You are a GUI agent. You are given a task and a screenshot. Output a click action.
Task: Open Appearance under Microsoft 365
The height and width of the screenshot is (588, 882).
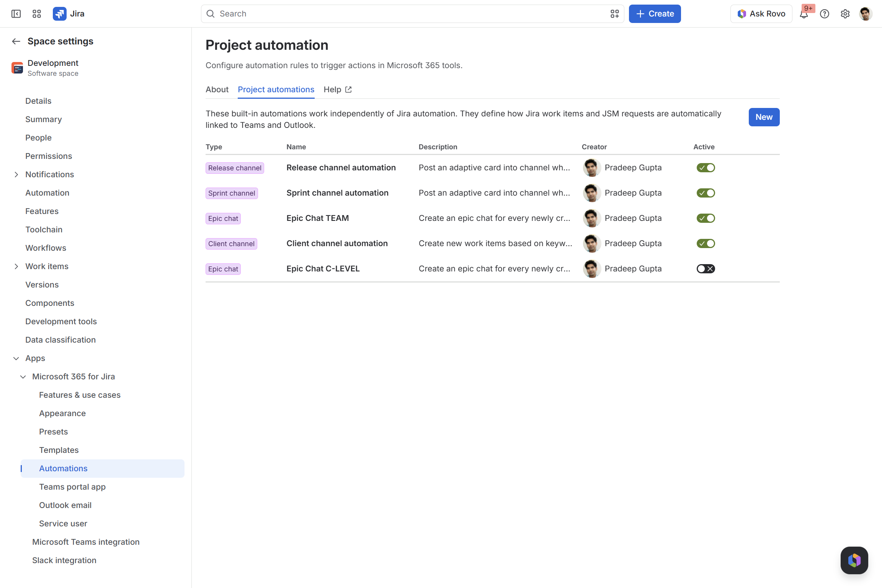pos(62,413)
